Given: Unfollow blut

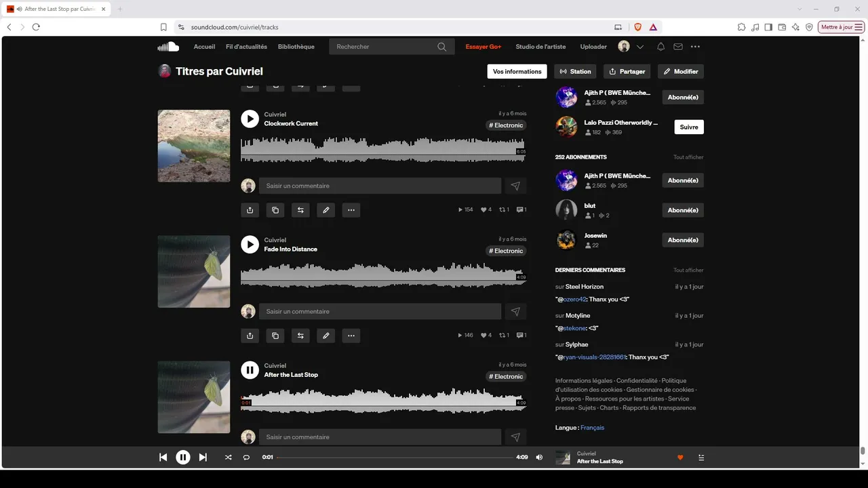Looking at the screenshot, I should pos(683,210).
